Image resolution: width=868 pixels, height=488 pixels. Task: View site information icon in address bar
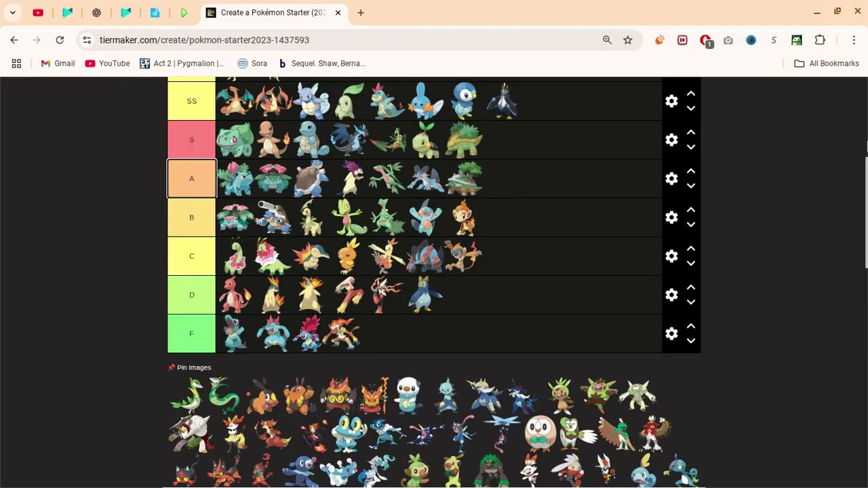87,40
